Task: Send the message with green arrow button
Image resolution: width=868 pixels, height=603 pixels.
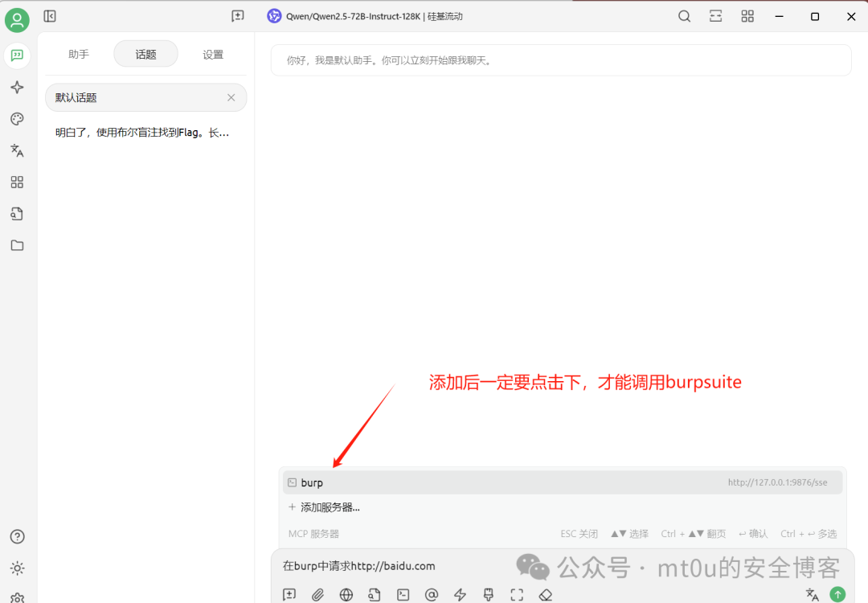Action: (837, 594)
